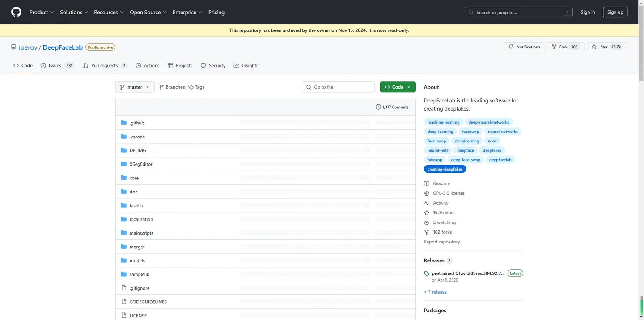Click the CODEGUIDELINES file icon
The image size is (644, 320).
coord(124,302)
